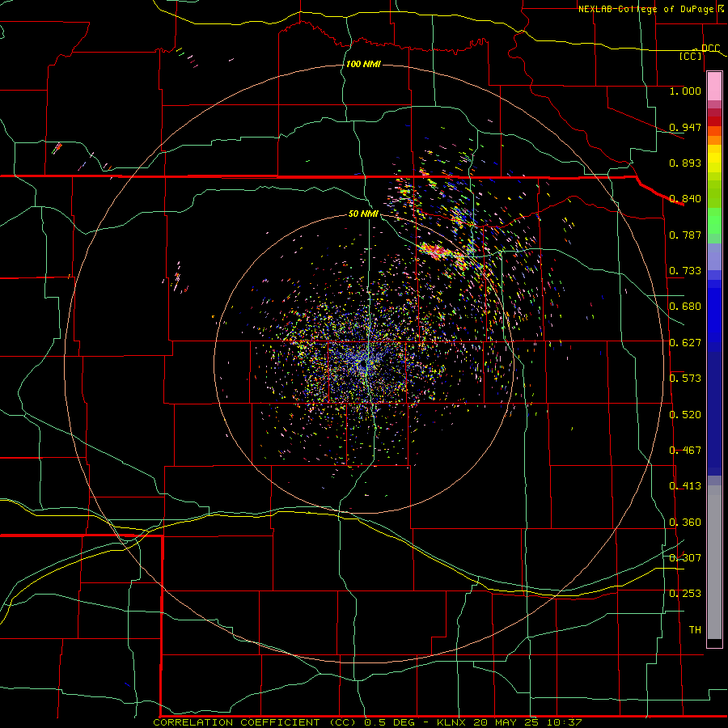Click the 0.733 scale label
The height and width of the screenshot is (728, 728).
tap(685, 271)
